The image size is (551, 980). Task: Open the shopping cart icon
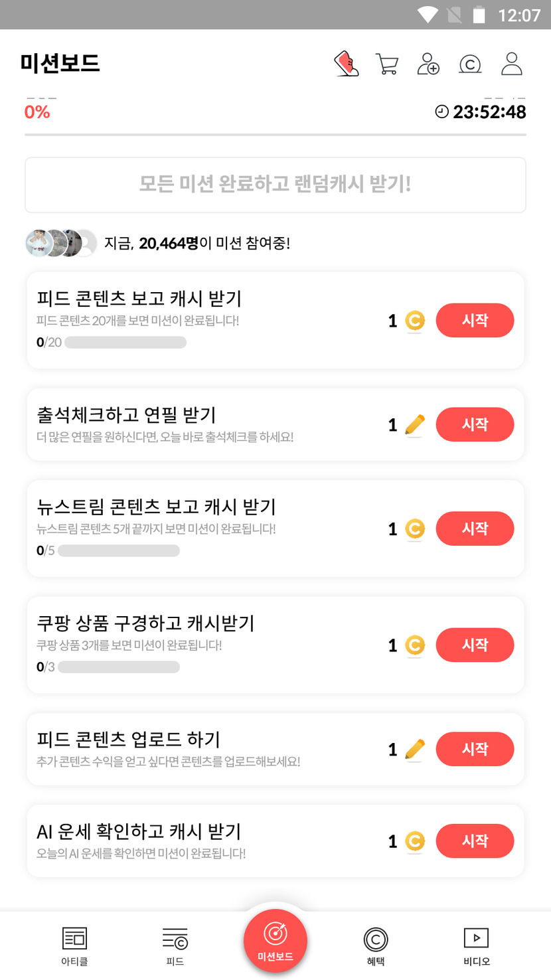tap(387, 64)
